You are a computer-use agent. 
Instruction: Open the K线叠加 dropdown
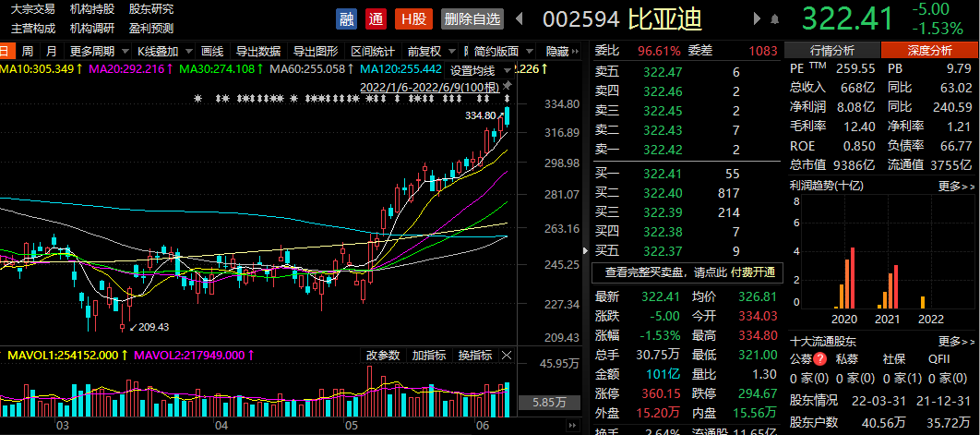[163, 52]
